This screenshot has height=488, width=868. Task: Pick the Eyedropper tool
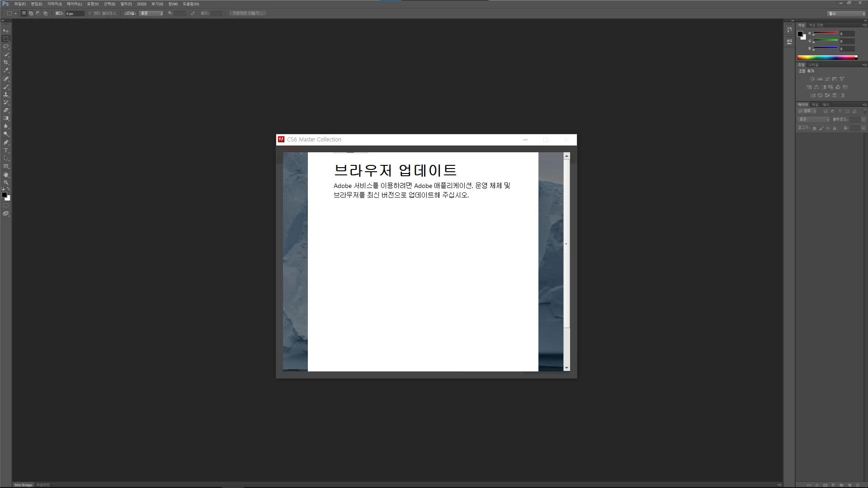point(6,70)
